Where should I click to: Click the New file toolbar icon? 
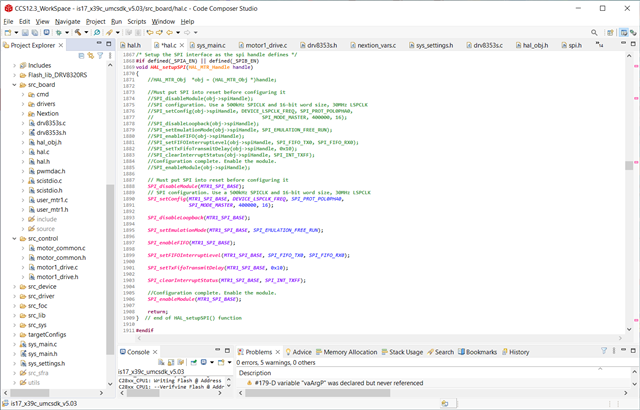coord(8,33)
